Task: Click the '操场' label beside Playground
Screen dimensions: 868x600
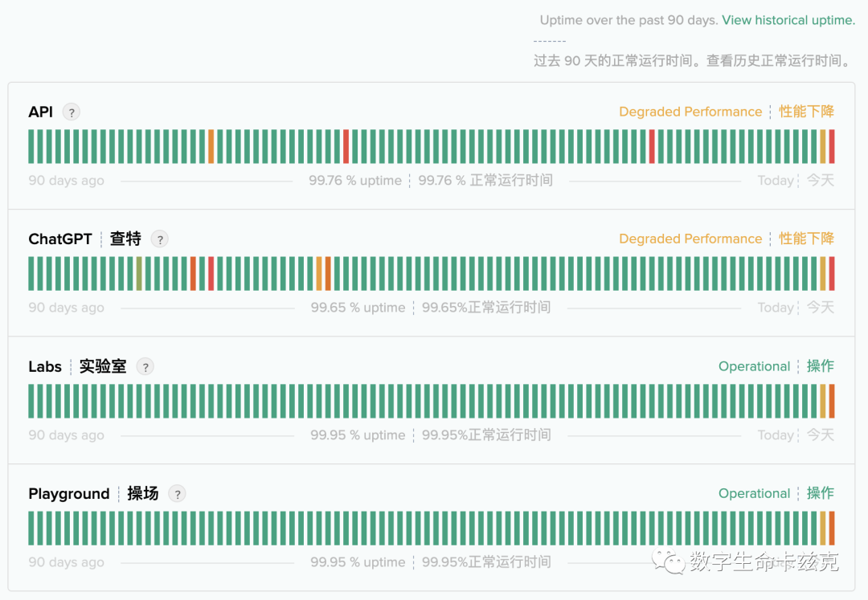Action: tap(143, 493)
